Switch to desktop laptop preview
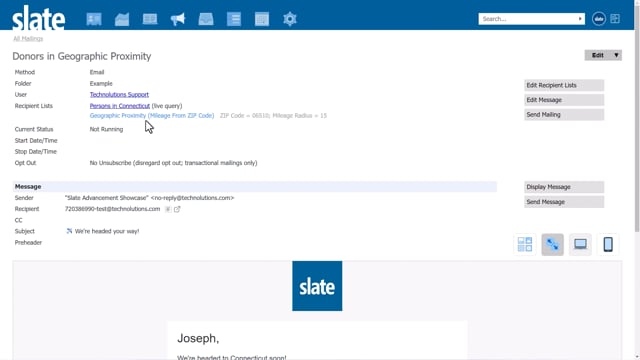Image resolution: width=640 pixels, height=360 pixels. (x=580, y=244)
